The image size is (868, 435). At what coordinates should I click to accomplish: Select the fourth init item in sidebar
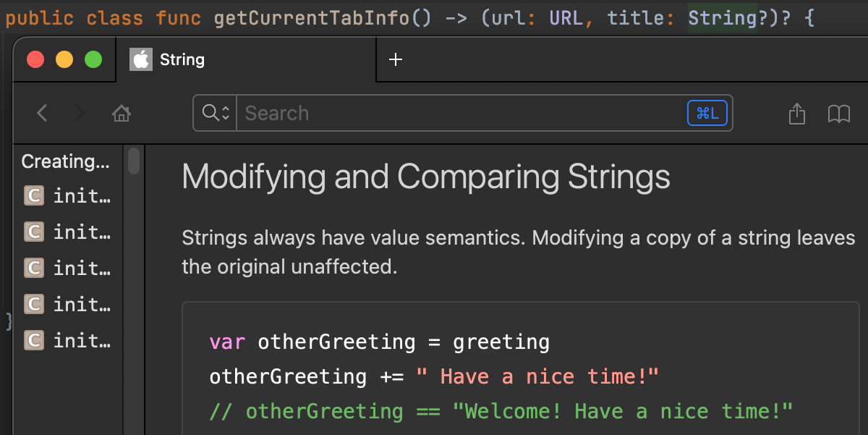[81, 304]
